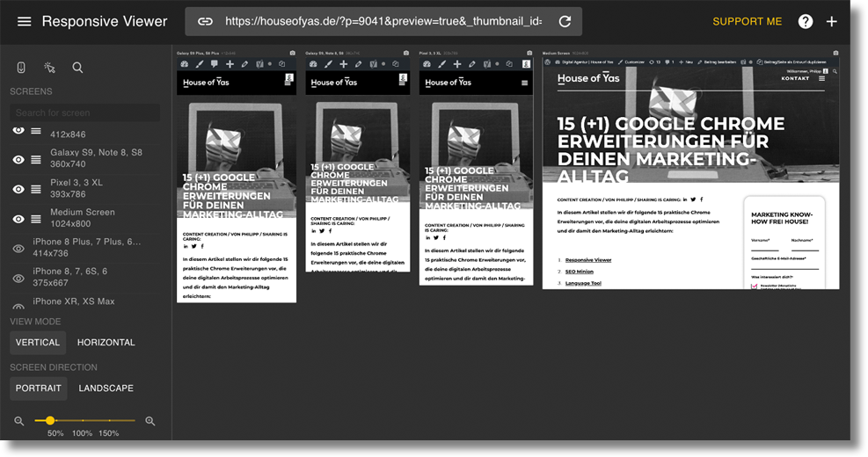Click reorder handle of Pixel 3, 3 XL row
Viewport: 868px width, 457px height.
click(36, 189)
